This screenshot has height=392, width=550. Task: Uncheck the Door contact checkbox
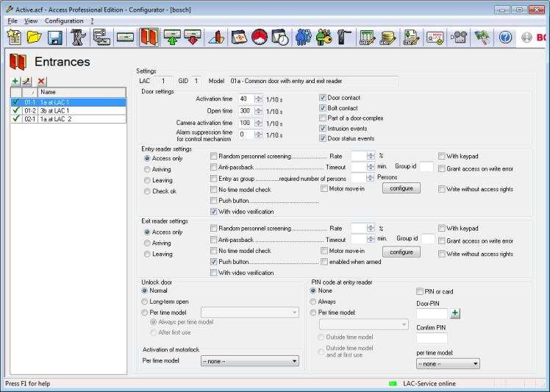click(323, 98)
